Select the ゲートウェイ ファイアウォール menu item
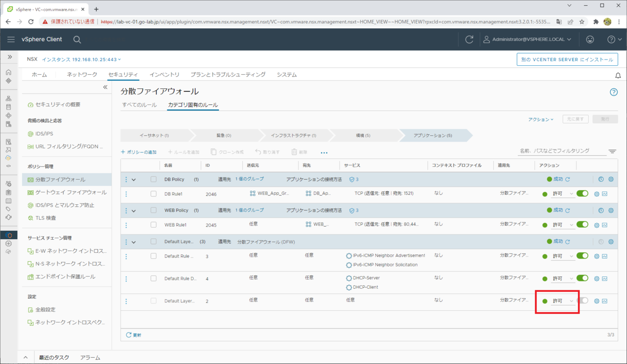The height and width of the screenshot is (364, 627). point(71,192)
